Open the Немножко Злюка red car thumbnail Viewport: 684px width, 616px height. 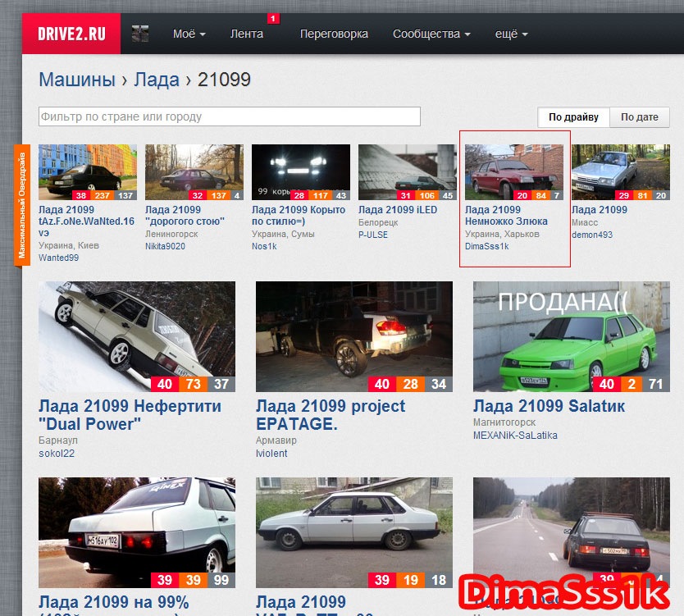point(514,172)
